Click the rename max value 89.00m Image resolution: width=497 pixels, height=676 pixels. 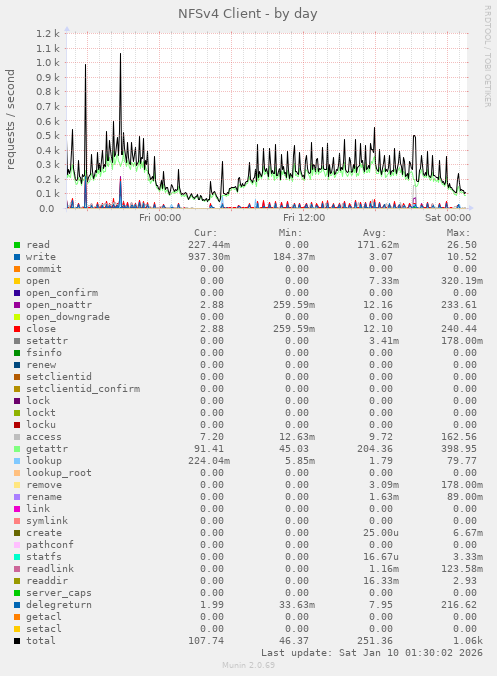point(465,497)
